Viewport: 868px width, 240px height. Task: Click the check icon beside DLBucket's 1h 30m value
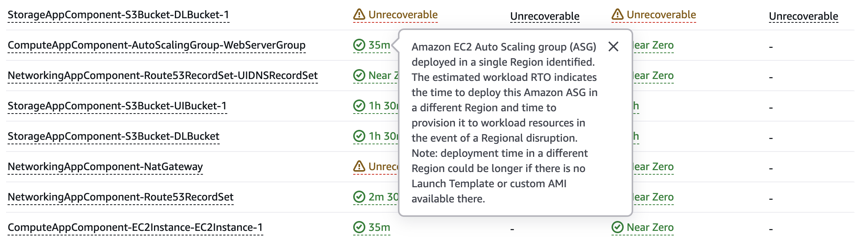coord(359,136)
